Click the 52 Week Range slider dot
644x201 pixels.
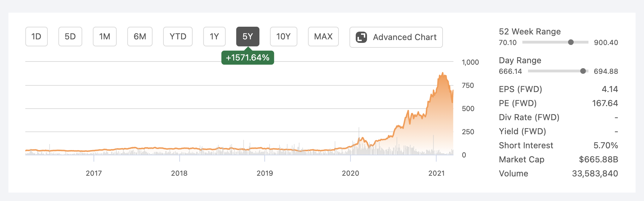(x=571, y=42)
